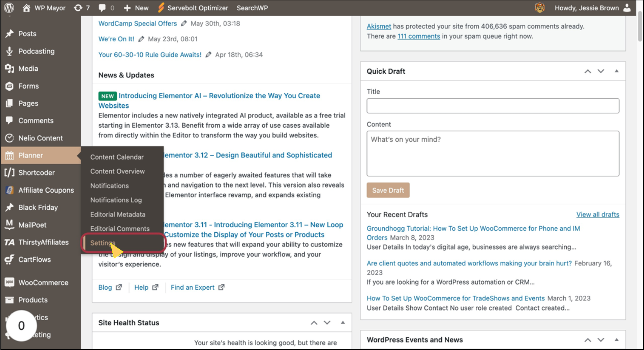Click the MailPoet M icon
Viewport: 644px width, 350px height.
10,225
